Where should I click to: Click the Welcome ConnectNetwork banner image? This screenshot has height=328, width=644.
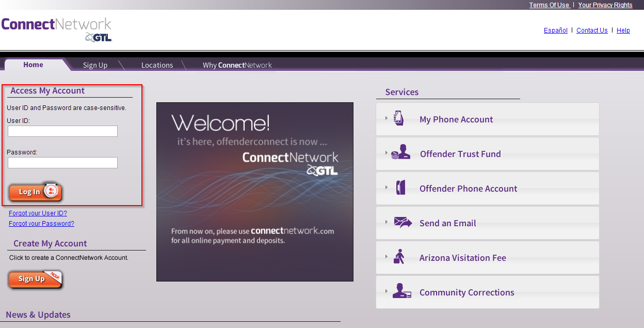(255, 192)
